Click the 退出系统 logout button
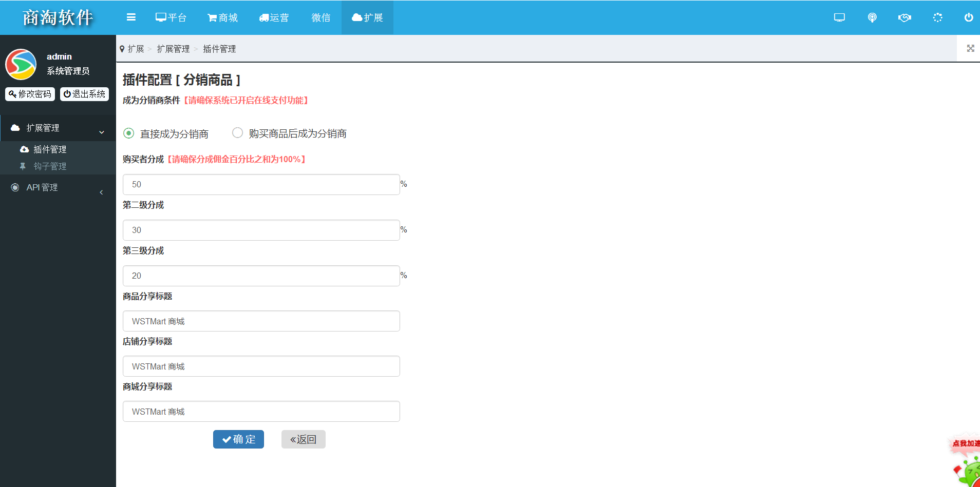Image resolution: width=980 pixels, height=487 pixels. coord(84,94)
